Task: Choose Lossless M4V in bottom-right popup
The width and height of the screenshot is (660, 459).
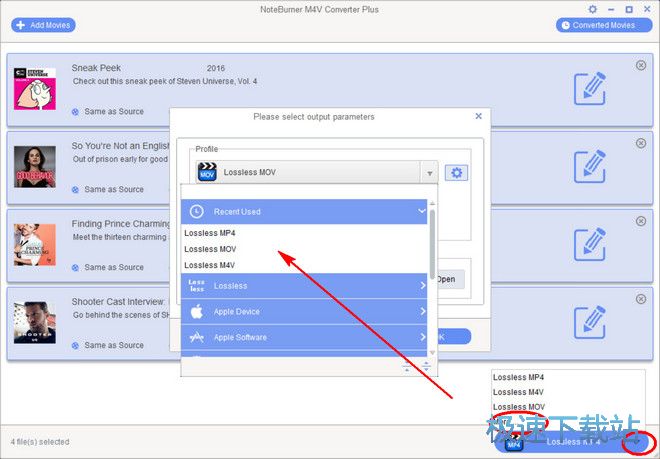Action: coord(518,392)
